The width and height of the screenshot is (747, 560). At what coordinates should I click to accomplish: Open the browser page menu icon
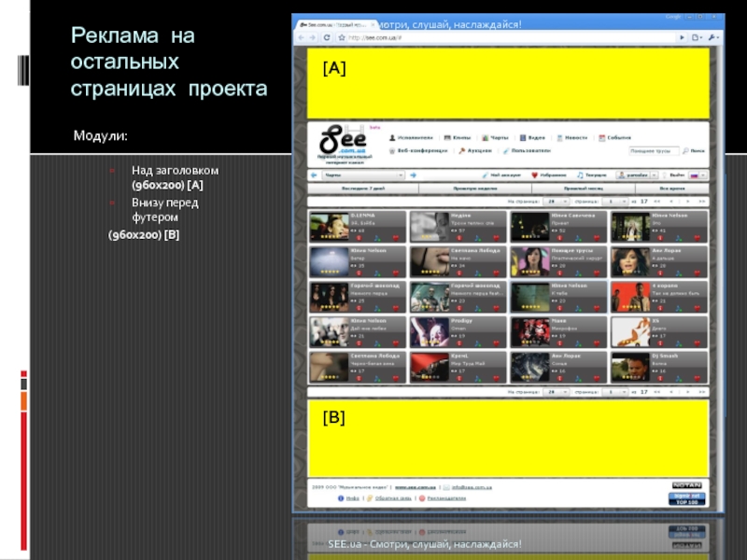tap(696, 37)
